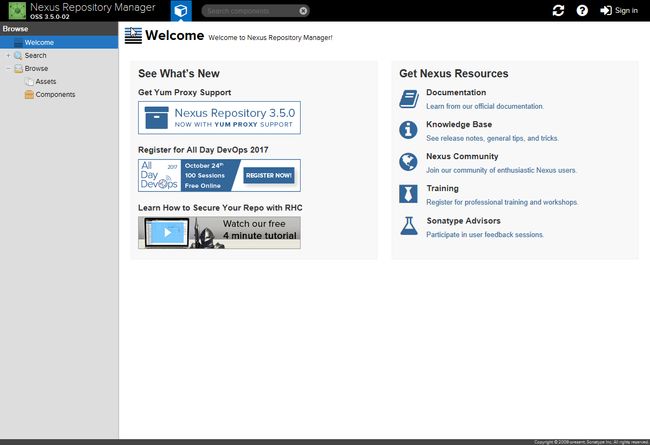Screen dimensions: 650x445
Task: Open Components in the sidebar tree
Action: tap(55, 95)
